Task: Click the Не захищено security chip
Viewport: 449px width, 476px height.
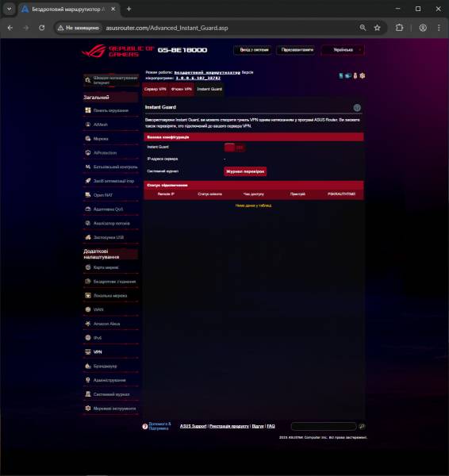Action: [79, 28]
